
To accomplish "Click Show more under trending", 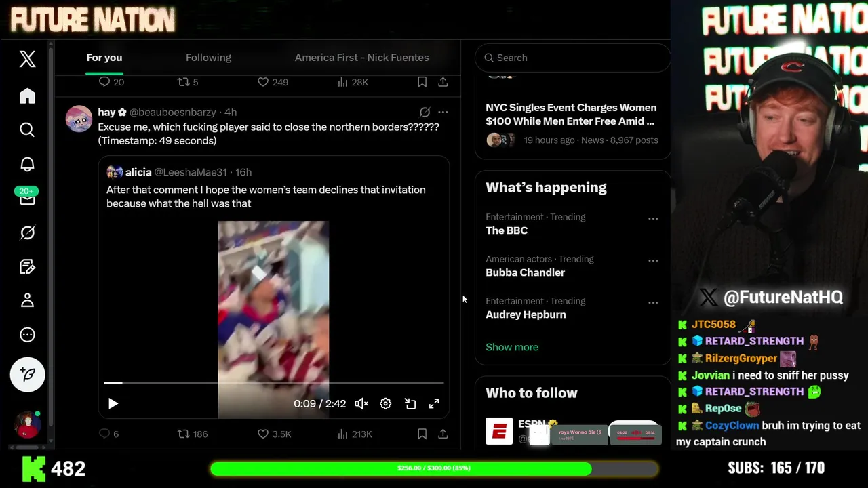I will point(512,347).
